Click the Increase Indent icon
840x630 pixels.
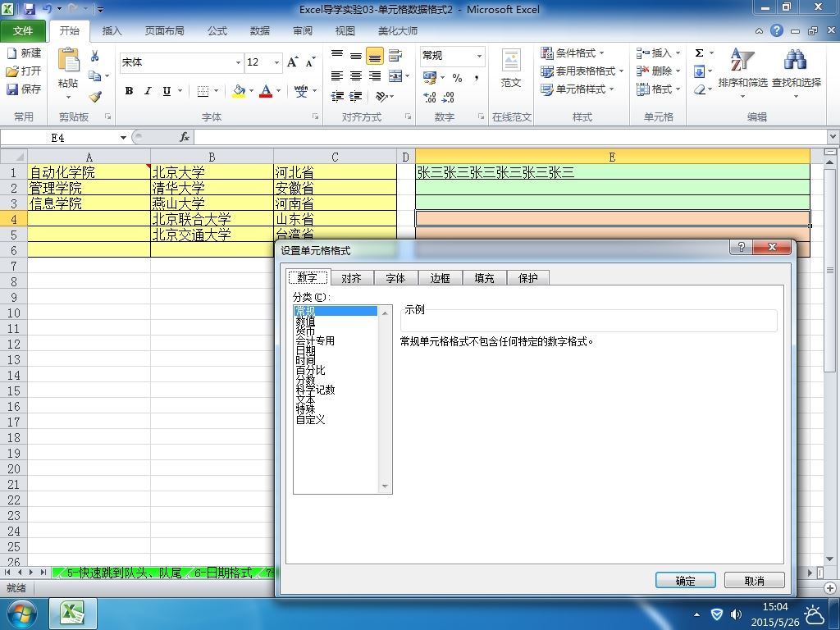tap(356, 97)
